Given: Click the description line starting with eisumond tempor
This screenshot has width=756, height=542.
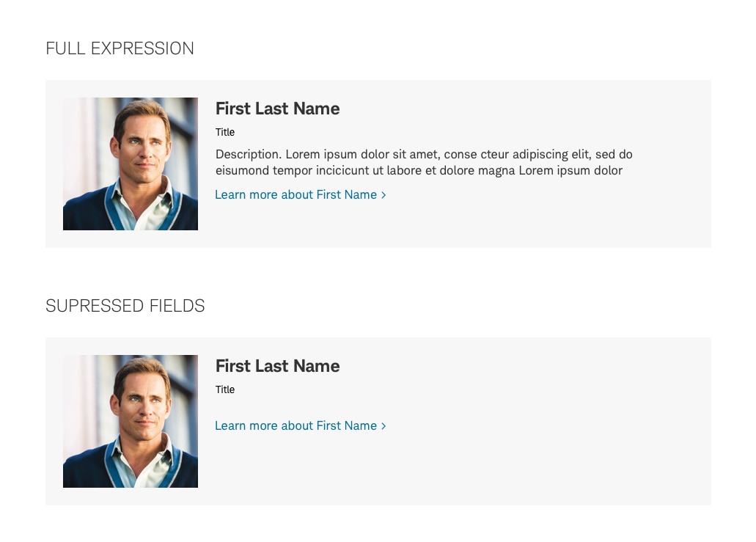Looking at the screenshot, I should point(419,170).
